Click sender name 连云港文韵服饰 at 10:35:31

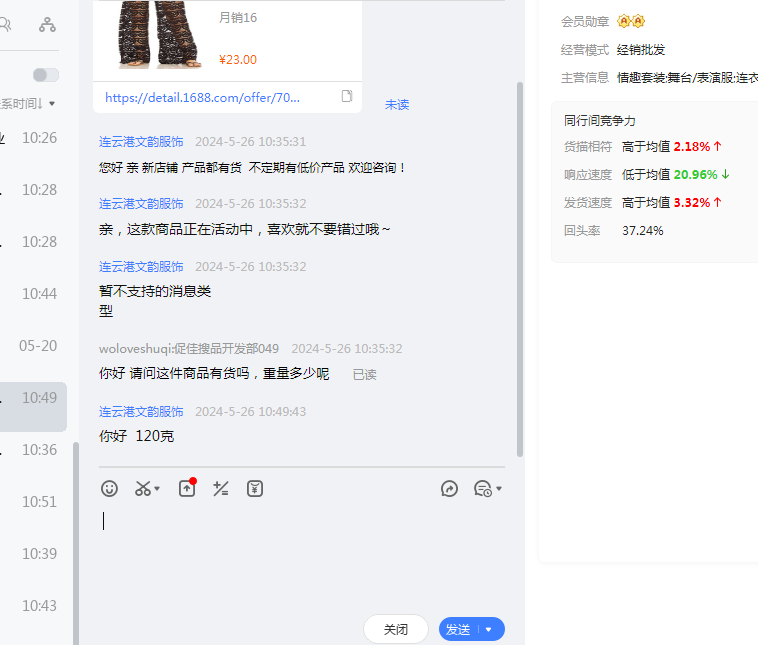click(141, 142)
